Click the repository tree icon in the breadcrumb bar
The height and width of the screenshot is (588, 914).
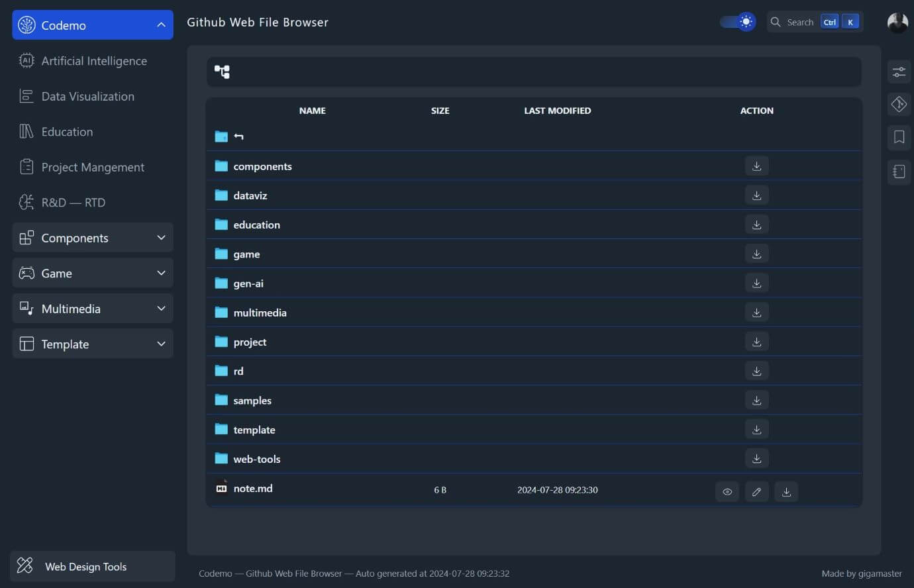(222, 72)
